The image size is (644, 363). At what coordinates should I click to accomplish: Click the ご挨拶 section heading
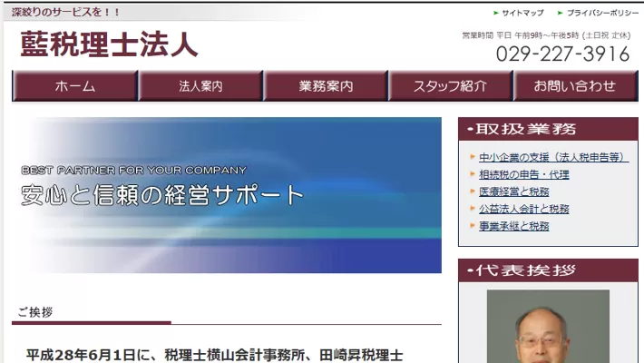(34, 312)
